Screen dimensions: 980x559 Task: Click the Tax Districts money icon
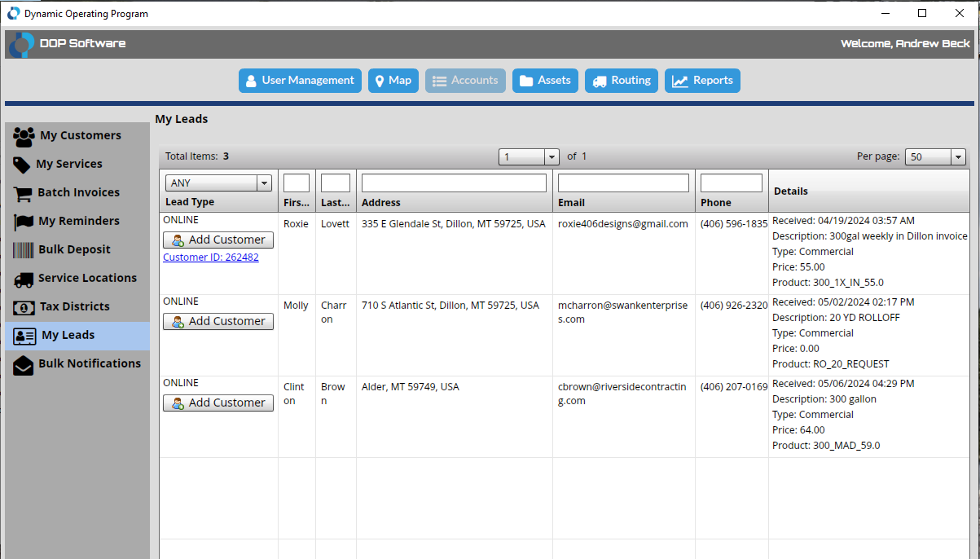point(23,307)
